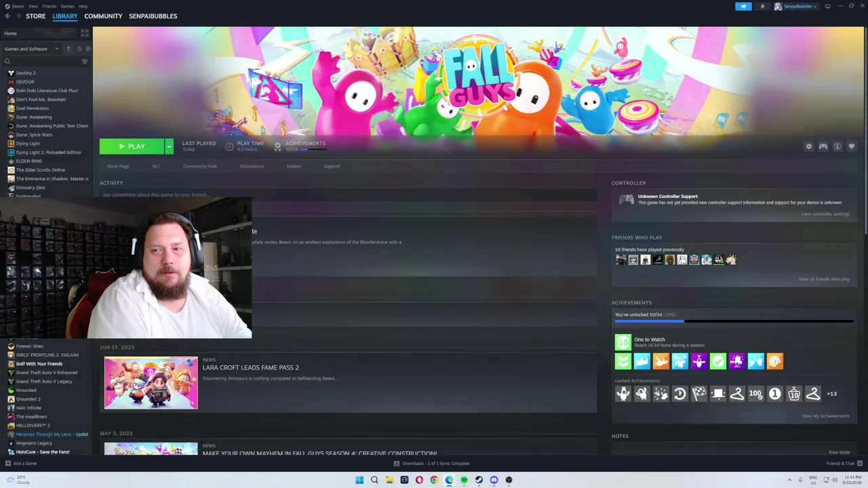The height and width of the screenshot is (488, 868).
Task: Go forward with navigation forward arrow
Action: (x=18, y=16)
